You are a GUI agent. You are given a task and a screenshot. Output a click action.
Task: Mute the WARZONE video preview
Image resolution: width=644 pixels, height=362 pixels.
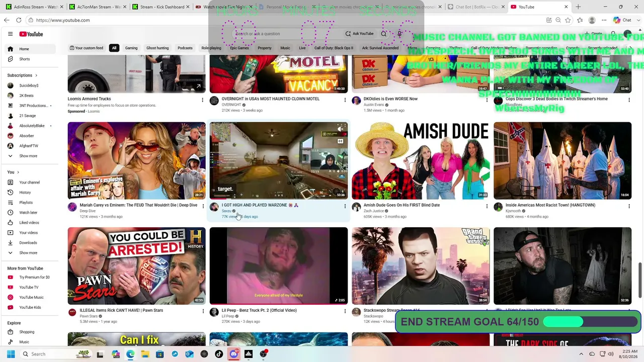point(341,130)
